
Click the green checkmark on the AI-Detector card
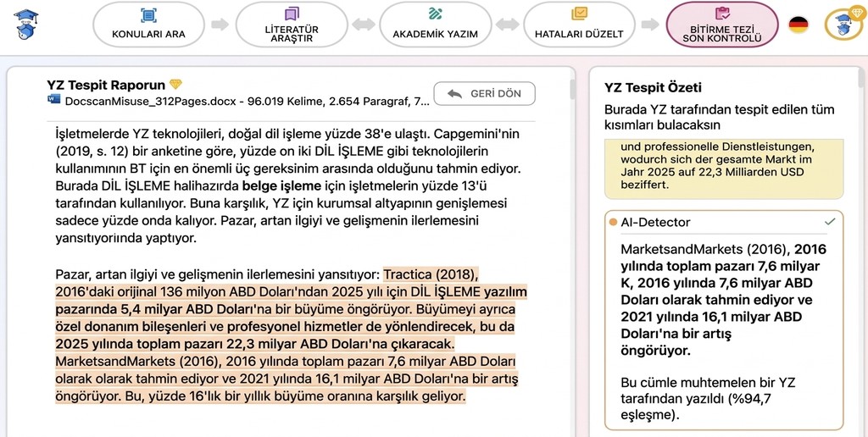[x=829, y=222]
